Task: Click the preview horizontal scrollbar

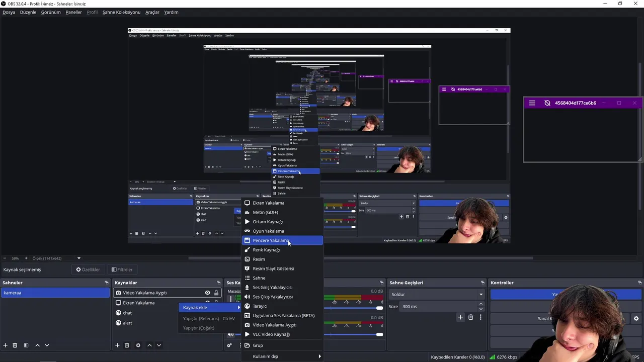Action: pyautogui.click(x=360, y=258)
